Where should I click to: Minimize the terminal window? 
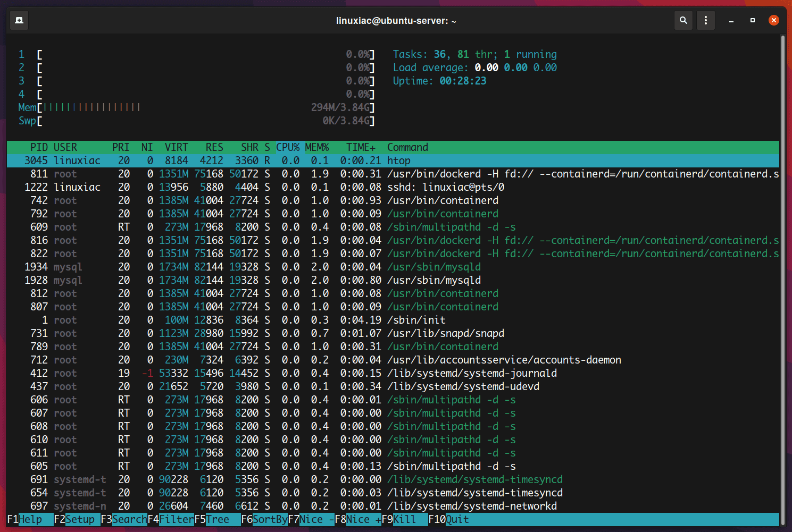coord(731,21)
